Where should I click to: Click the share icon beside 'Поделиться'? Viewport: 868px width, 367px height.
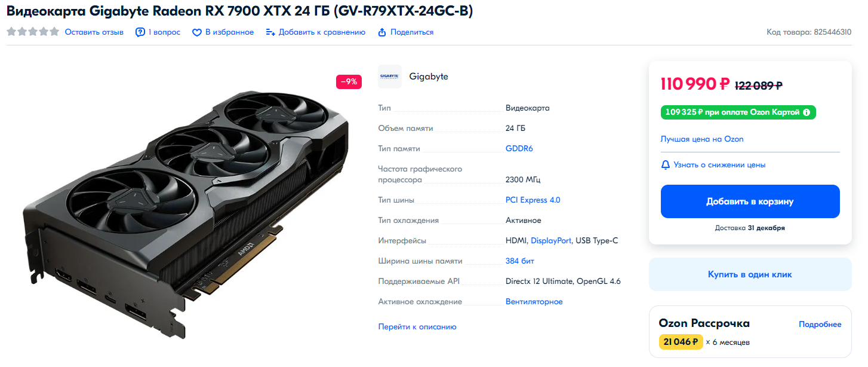382,32
